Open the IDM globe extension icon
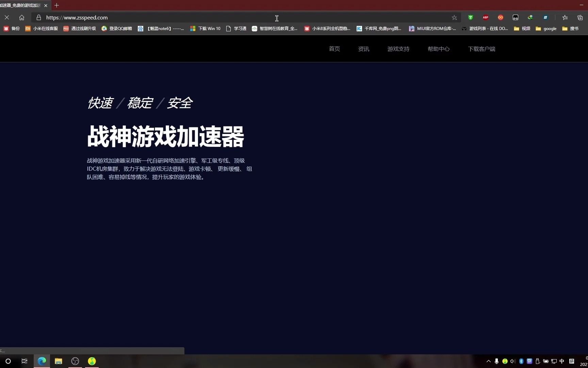 [530, 17]
